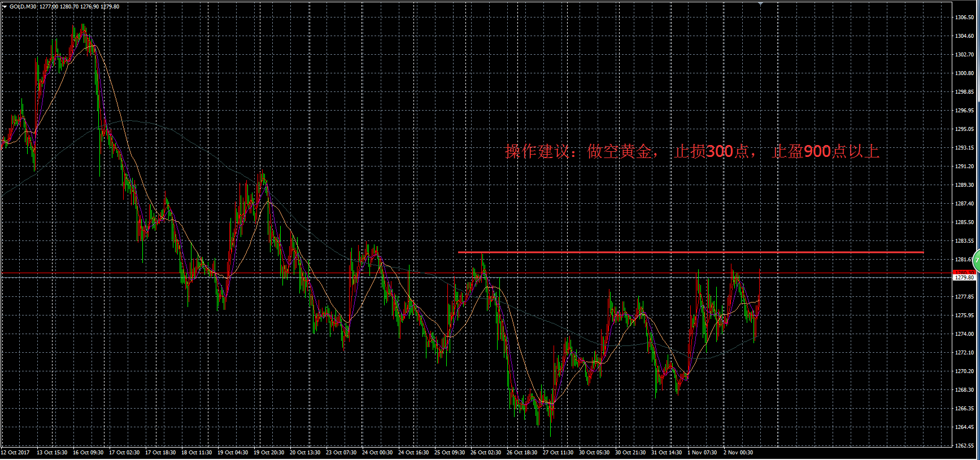Click the 2 Nov 00:30 time label
Viewport: 980px width, 460px height.
pyautogui.click(x=738, y=453)
